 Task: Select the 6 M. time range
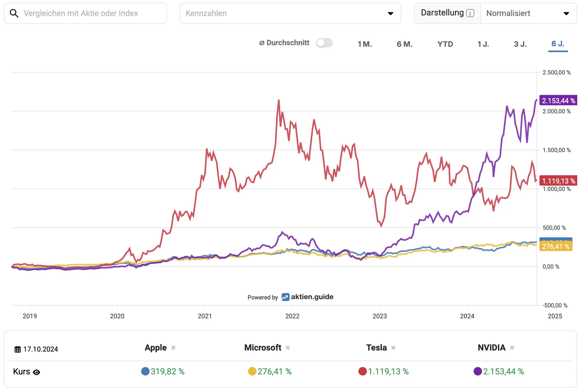click(x=404, y=44)
